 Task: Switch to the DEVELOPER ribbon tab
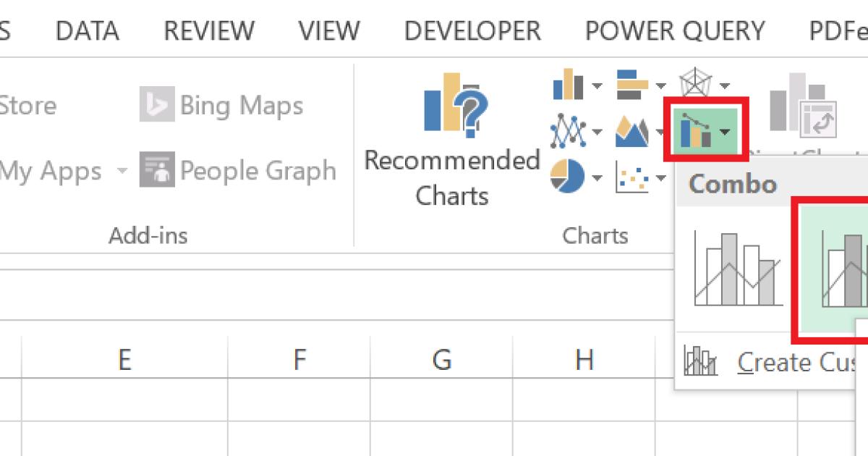472,30
